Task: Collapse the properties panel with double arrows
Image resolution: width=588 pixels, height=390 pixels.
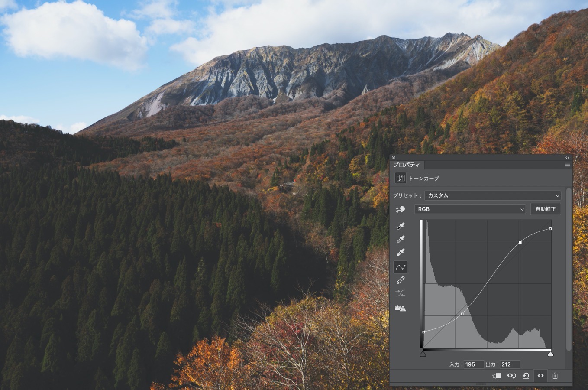Action: 567,158
